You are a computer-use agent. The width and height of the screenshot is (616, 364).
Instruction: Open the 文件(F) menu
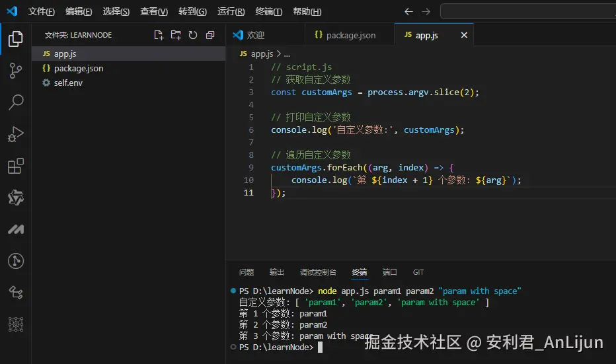click(x=41, y=11)
